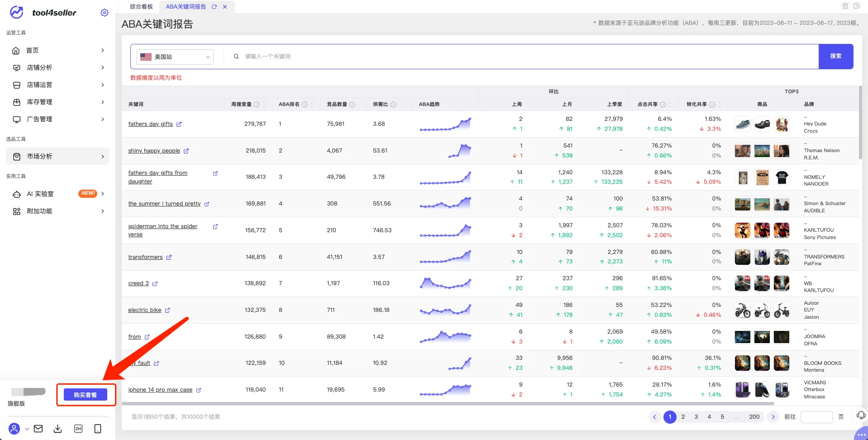Click external link icon beside transformers
Viewport: 868px width, 440px height.
tap(169, 257)
